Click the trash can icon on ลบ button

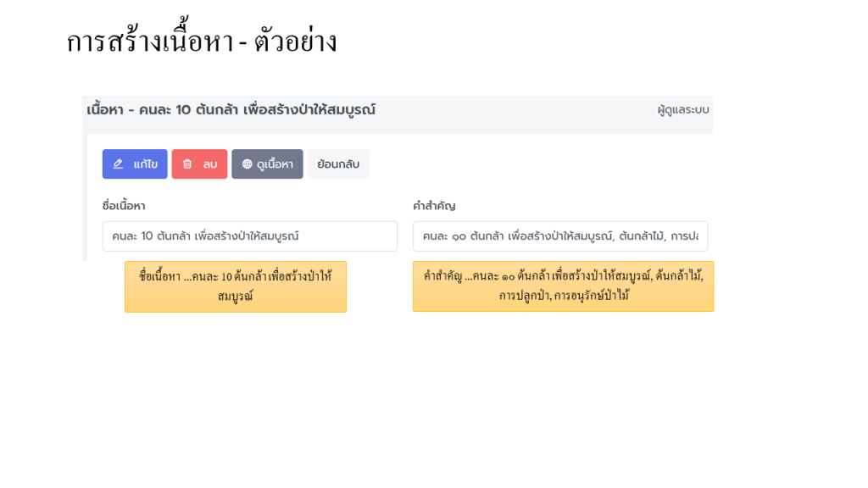[x=187, y=164]
